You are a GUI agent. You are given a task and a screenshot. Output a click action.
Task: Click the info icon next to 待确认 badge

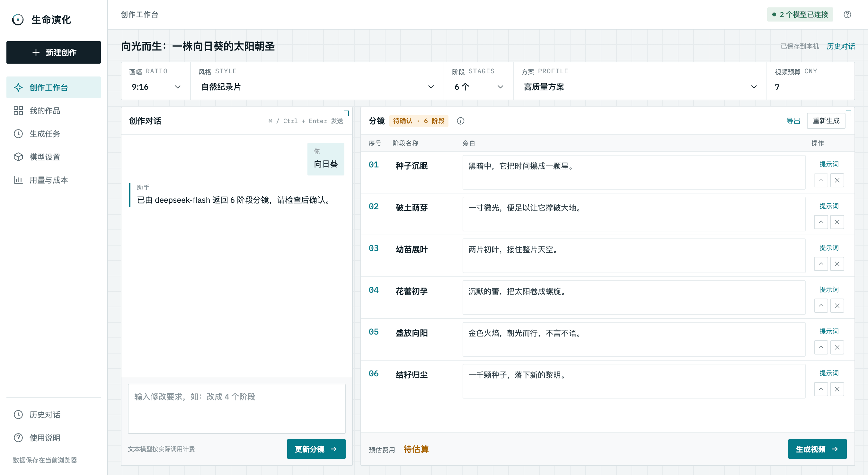coord(460,121)
